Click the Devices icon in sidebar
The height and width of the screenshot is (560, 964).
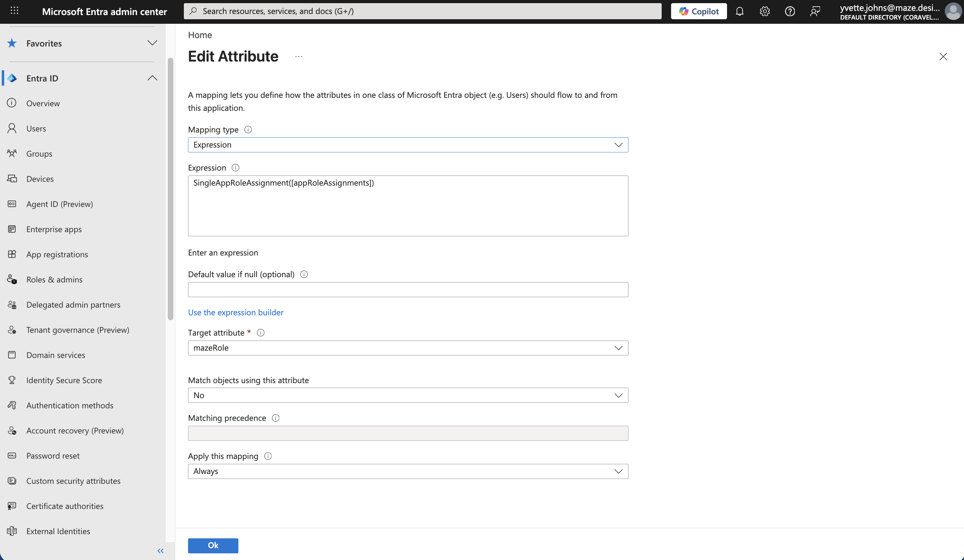(x=12, y=179)
